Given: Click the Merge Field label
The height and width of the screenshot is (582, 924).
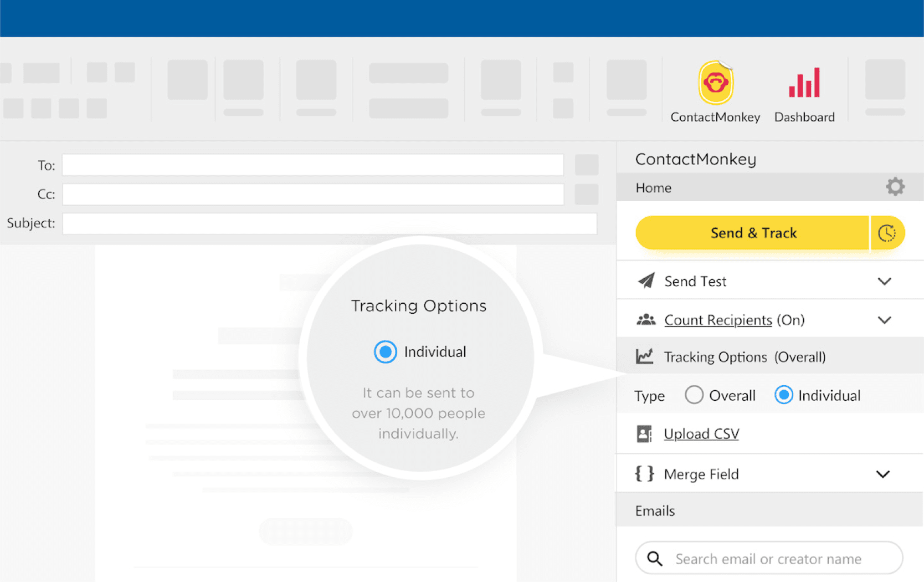Looking at the screenshot, I should (701, 474).
